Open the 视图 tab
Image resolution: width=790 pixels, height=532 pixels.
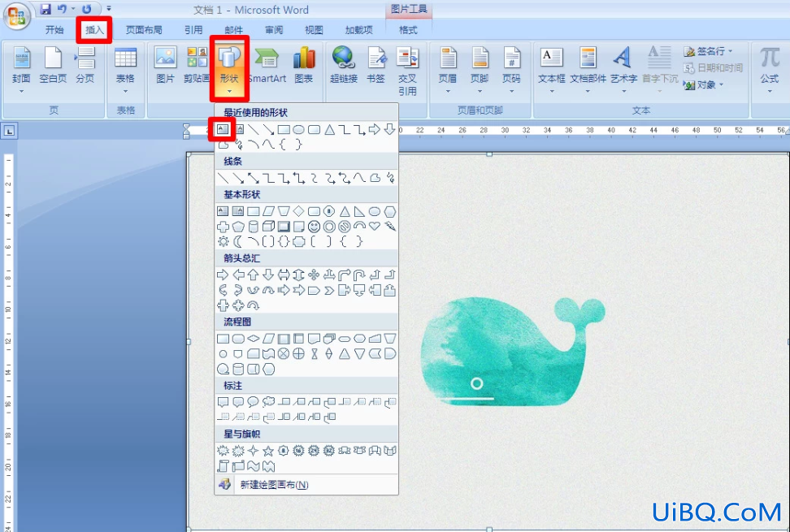[x=314, y=30]
